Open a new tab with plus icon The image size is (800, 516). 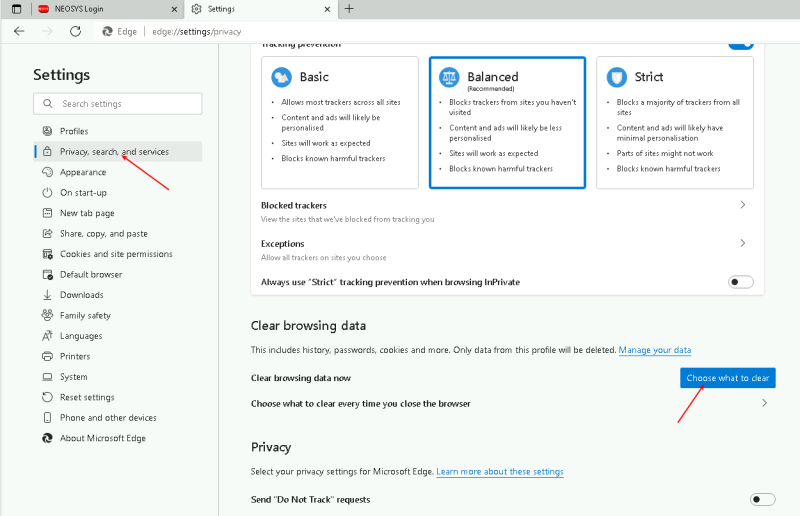(349, 9)
